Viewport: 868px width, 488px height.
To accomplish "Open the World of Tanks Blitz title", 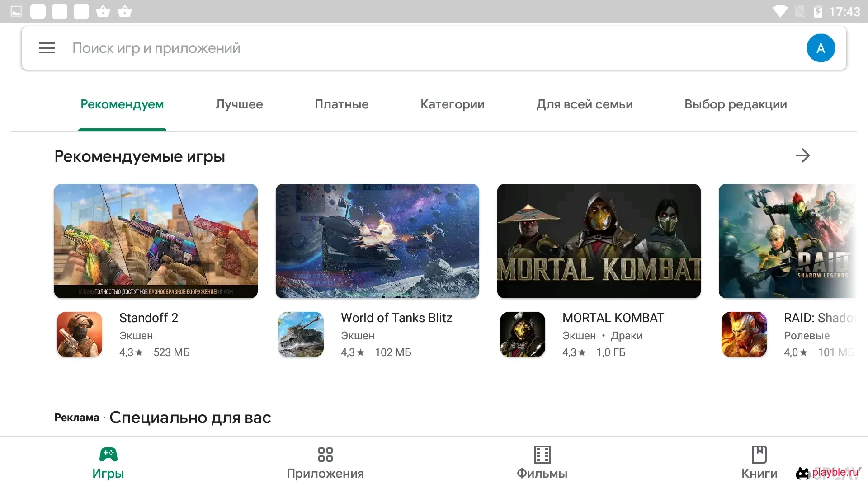I will [x=396, y=318].
